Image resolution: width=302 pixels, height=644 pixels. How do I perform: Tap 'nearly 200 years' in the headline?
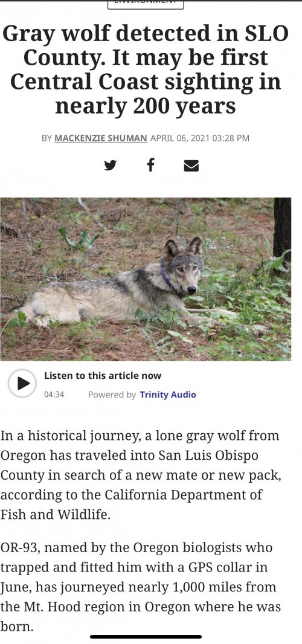(x=146, y=106)
